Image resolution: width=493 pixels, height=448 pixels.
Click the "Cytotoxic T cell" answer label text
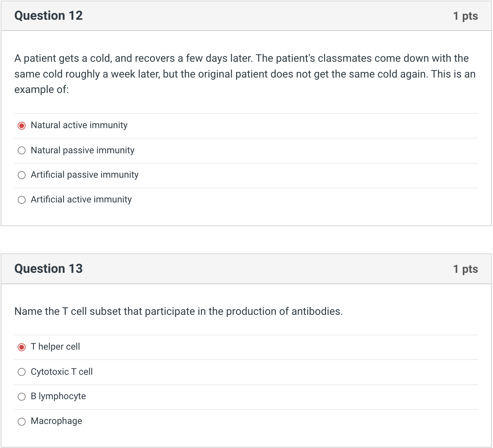pyautogui.click(x=62, y=372)
